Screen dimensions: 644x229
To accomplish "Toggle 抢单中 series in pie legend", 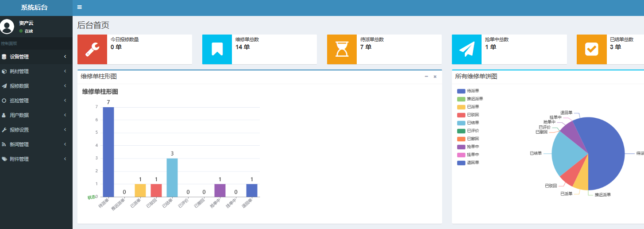I will coord(468,147).
